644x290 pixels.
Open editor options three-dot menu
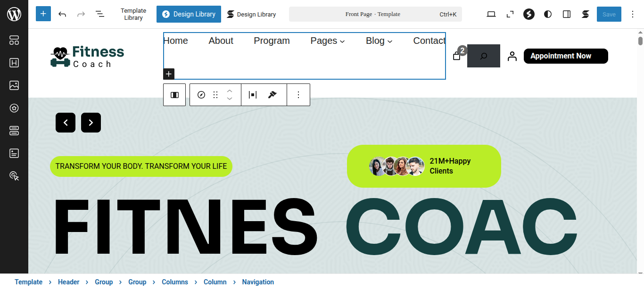633,14
